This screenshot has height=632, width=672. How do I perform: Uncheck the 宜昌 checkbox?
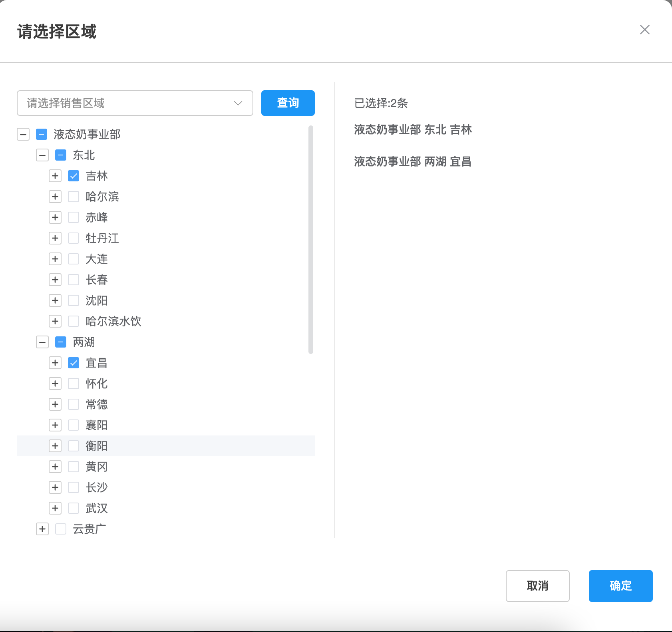(74, 363)
